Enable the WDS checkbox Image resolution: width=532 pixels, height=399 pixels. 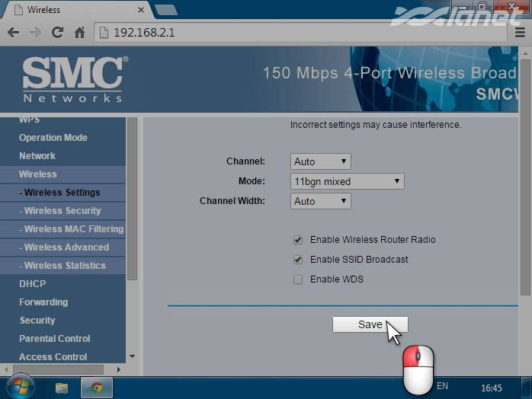[x=298, y=279]
